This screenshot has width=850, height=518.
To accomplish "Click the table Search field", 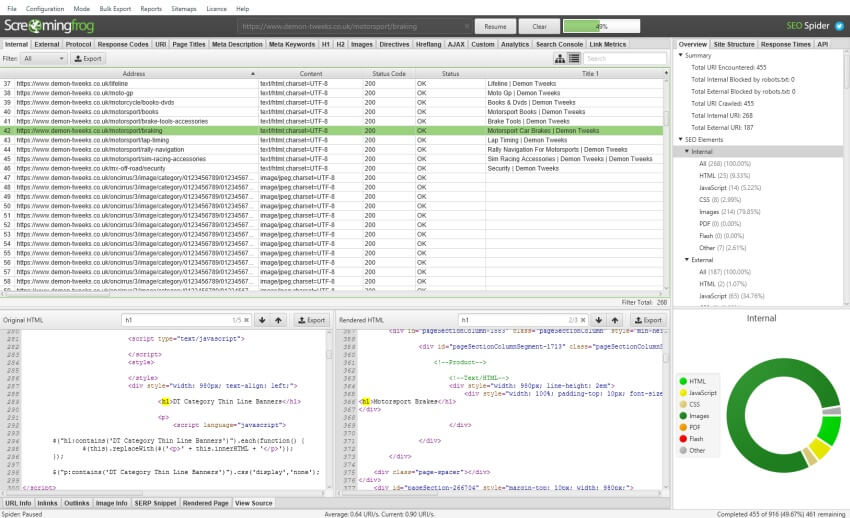I will point(625,59).
